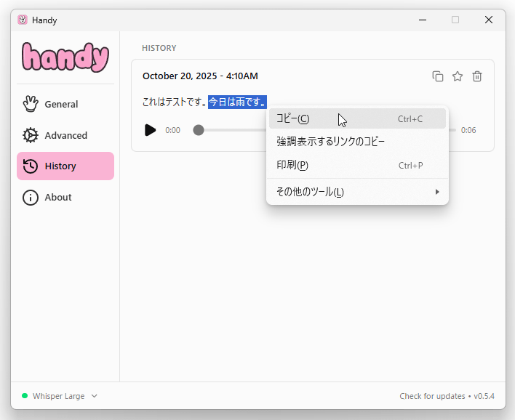Click the audio seek slider handle
The image size is (515, 420).
199,130
